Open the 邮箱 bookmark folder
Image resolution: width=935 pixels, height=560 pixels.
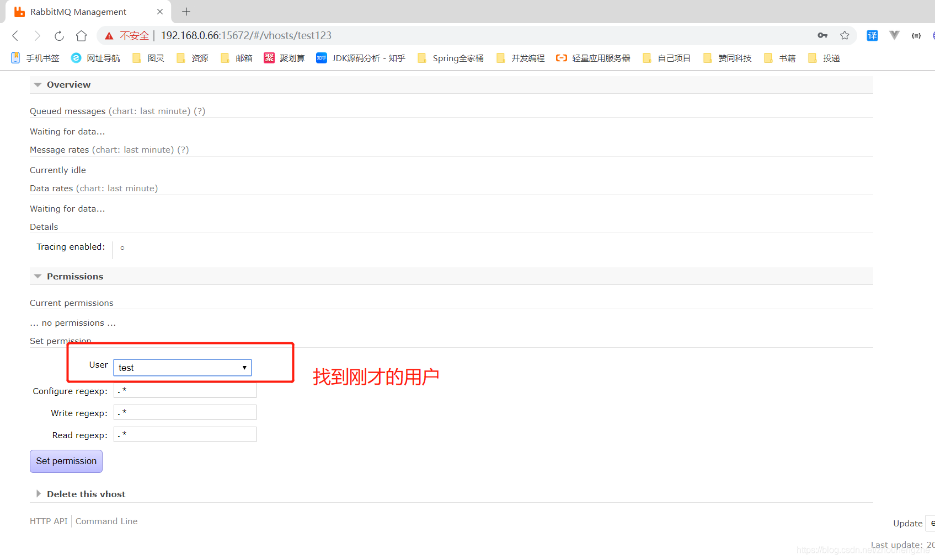point(237,58)
